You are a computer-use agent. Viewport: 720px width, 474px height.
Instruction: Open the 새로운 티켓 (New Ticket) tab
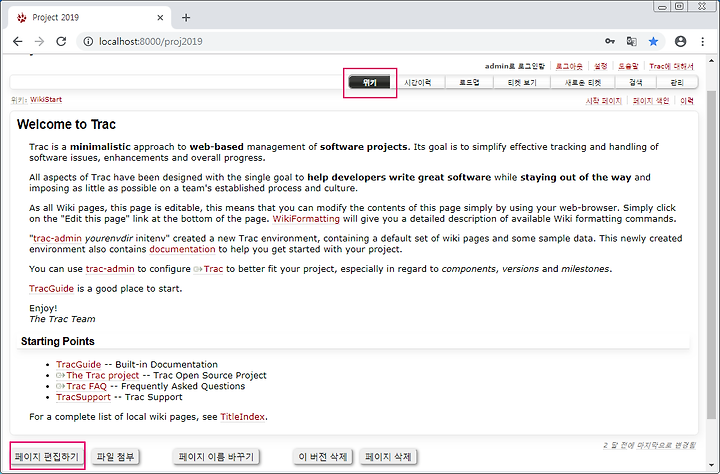583,82
